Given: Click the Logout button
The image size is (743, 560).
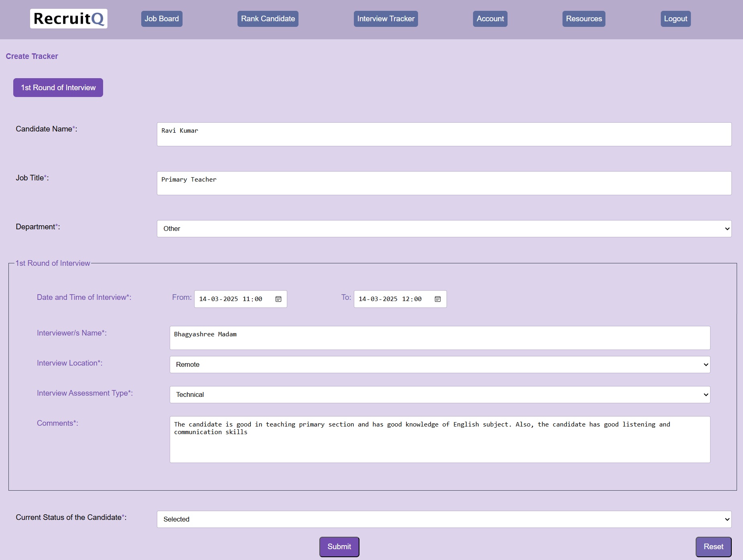Looking at the screenshot, I should (x=675, y=18).
